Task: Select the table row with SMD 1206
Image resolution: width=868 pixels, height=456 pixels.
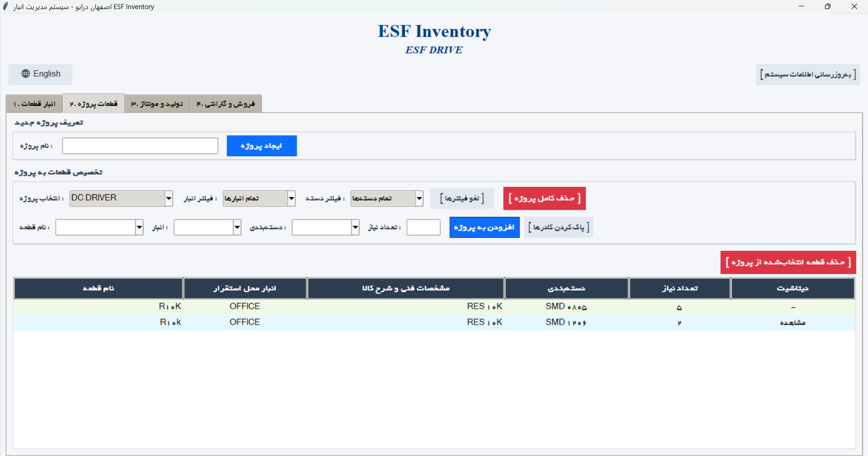Action: pyautogui.click(x=434, y=323)
